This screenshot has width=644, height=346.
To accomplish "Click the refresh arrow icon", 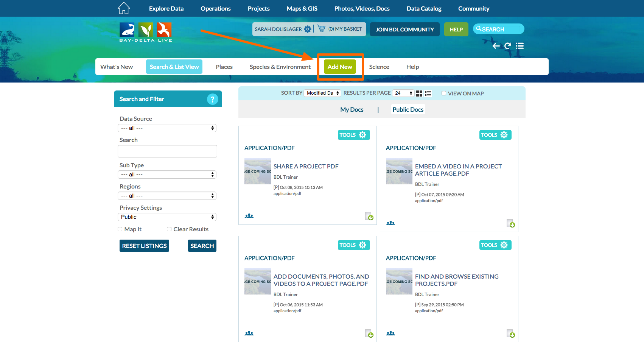I will [x=508, y=46].
